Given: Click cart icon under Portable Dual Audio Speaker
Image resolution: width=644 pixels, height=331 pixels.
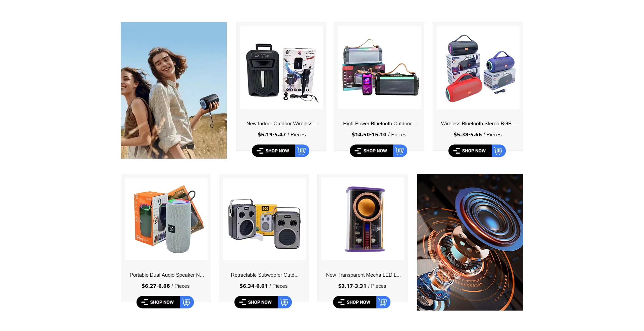Looking at the screenshot, I should coord(187,302).
